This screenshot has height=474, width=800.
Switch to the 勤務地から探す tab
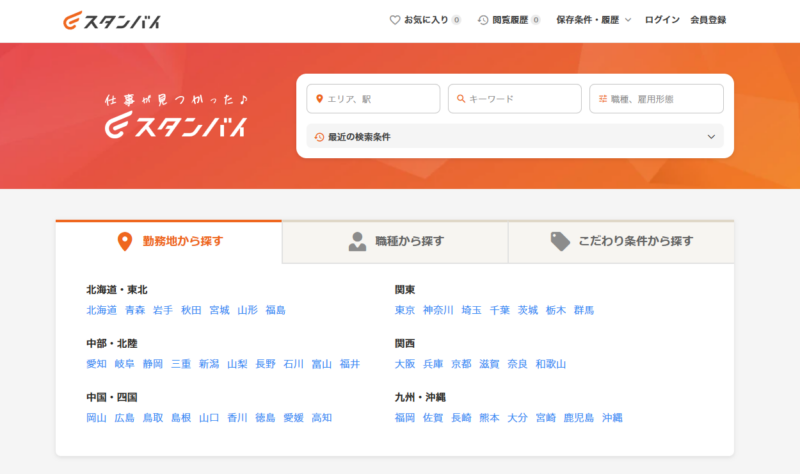coord(169,241)
